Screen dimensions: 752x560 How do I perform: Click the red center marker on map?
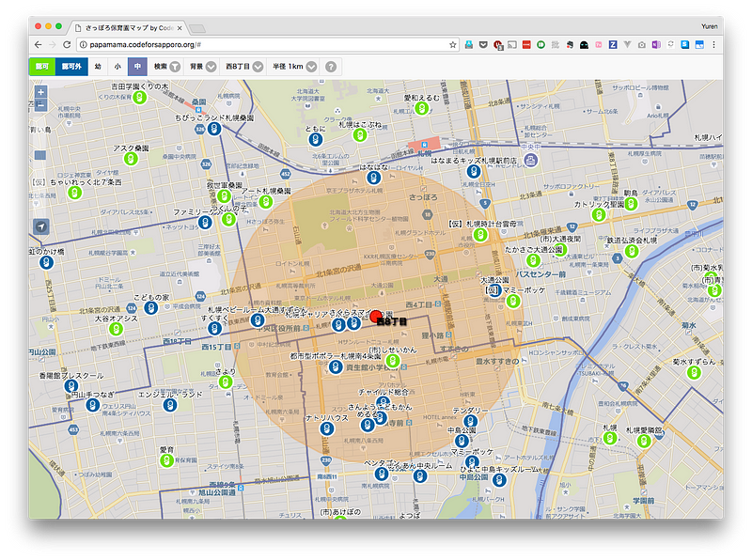[x=377, y=318]
